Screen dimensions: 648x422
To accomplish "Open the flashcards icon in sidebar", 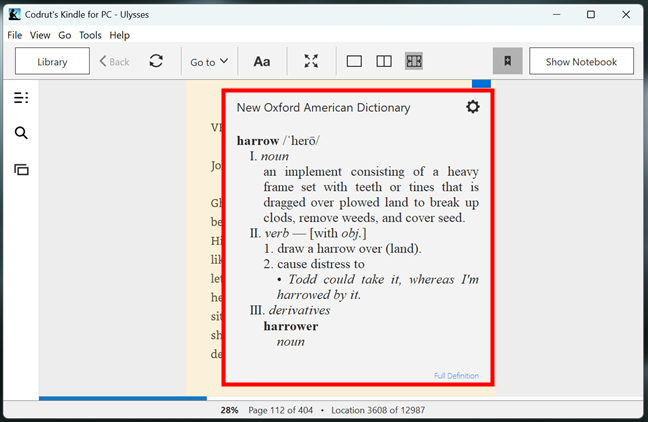I will 21,169.
